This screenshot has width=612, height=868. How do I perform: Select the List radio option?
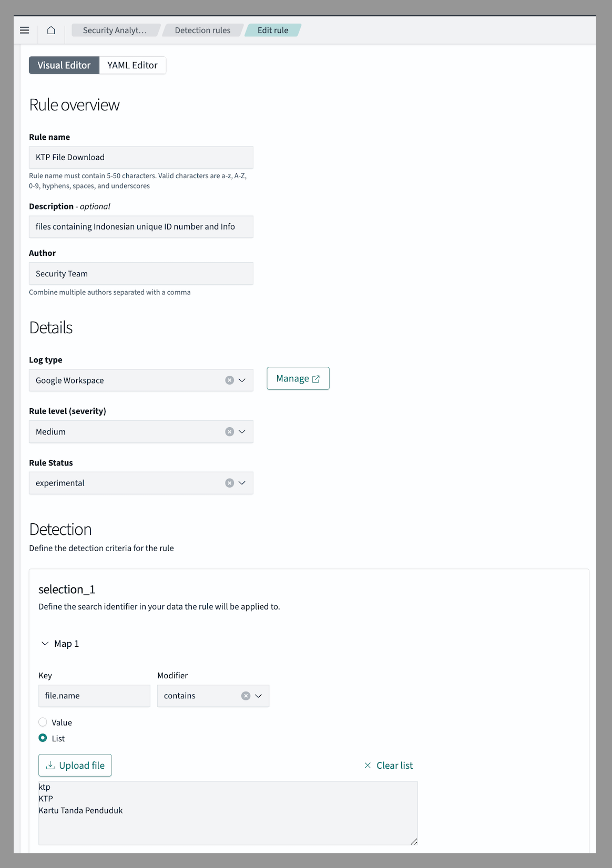(x=43, y=738)
